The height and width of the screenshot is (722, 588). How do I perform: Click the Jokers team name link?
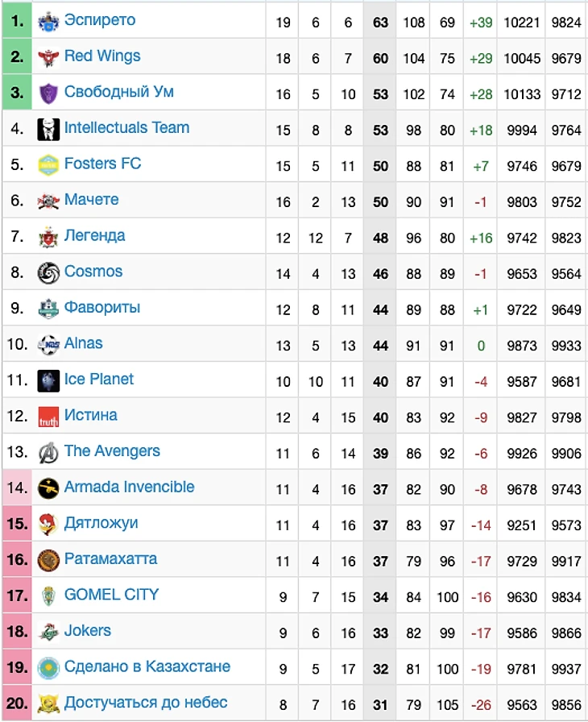[87, 630]
